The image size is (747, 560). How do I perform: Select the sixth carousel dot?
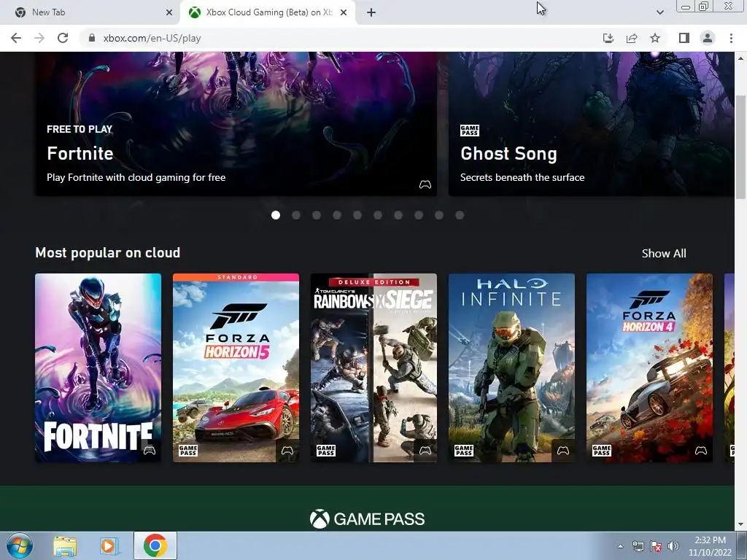click(x=378, y=215)
